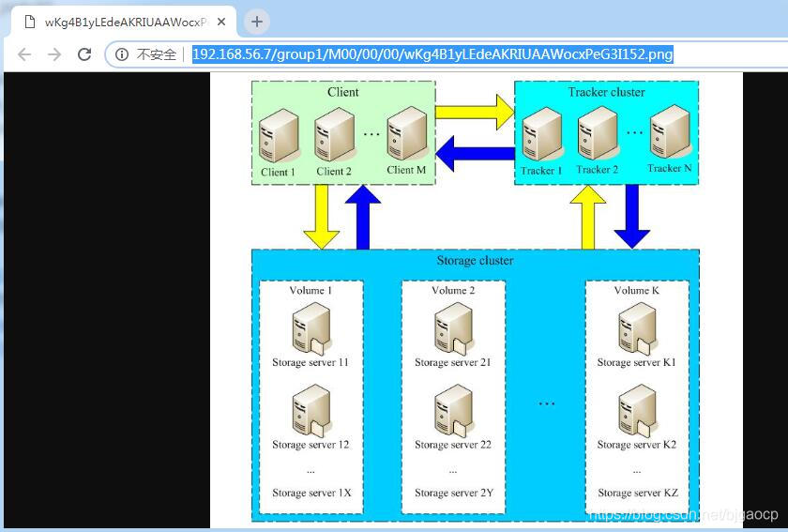Click the yellow arrow from Client to Tracker cluster
Viewport: 788px width, 532px height.
(x=475, y=113)
